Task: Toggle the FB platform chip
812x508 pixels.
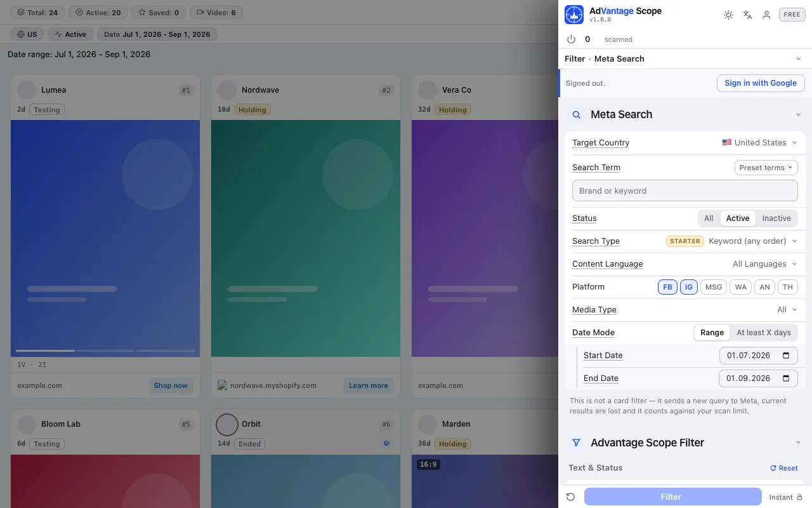Action: click(x=667, y=287)
